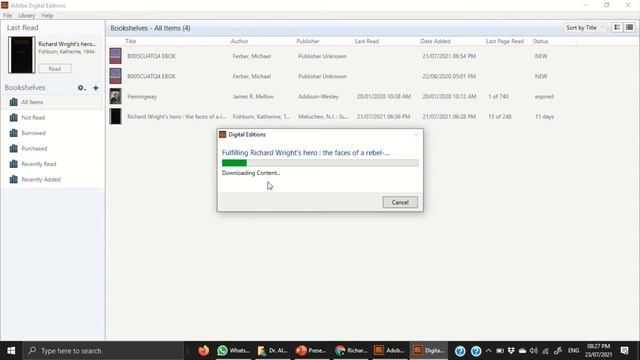Select All Items bookshelf
This screenshot has width=640, height=360.
point(52,102)
